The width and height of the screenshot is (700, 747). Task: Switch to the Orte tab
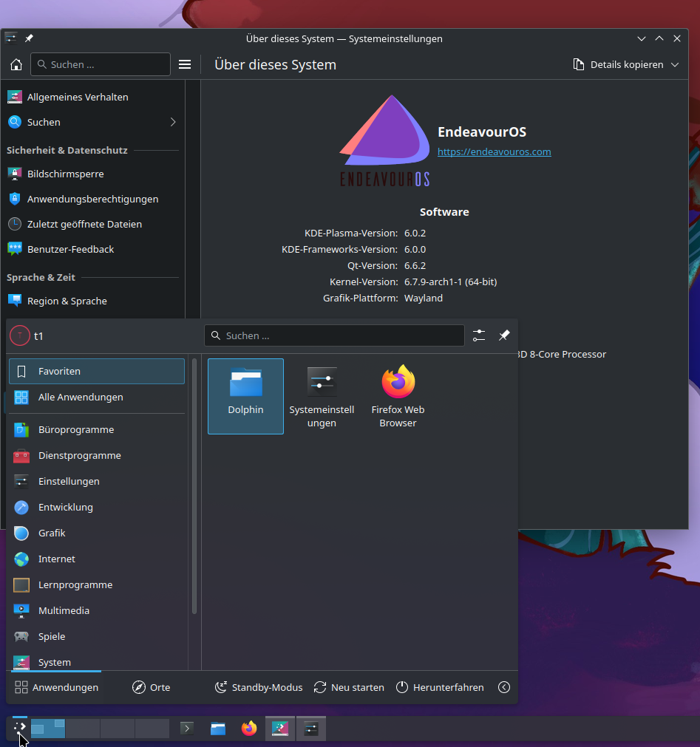click(x=151, y=687)
